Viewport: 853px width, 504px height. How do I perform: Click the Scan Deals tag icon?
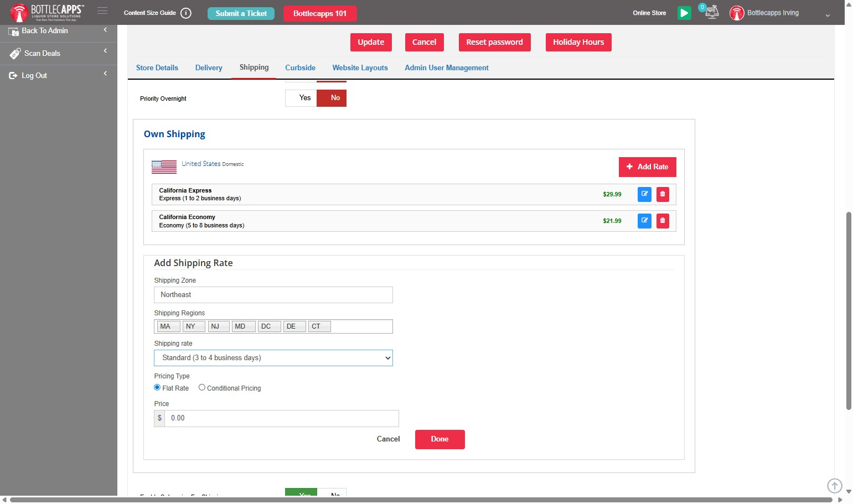15,54
